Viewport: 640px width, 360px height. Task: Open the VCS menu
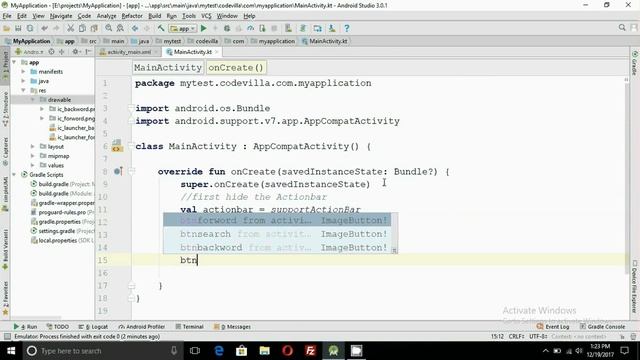pos(206,16)
